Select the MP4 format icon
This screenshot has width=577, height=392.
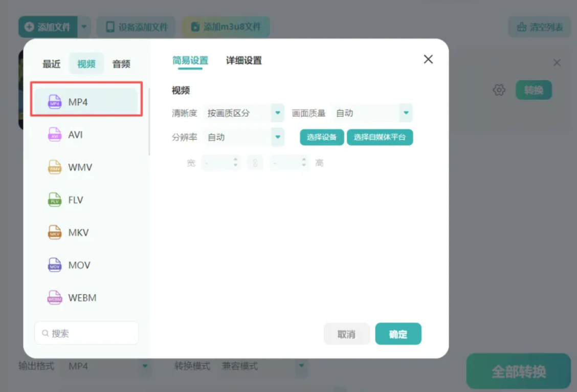[x=54, y=102]
